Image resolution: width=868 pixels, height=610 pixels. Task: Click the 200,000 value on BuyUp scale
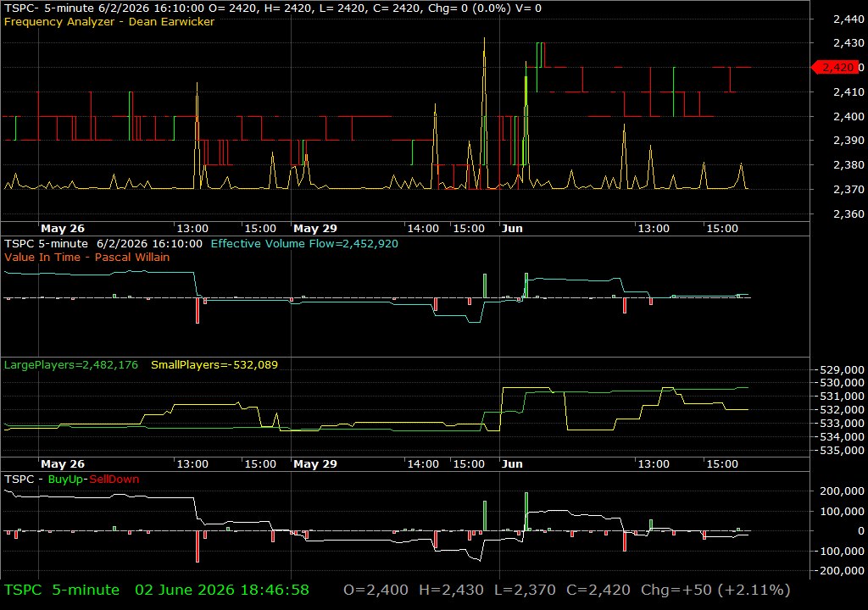pos(842,491)
